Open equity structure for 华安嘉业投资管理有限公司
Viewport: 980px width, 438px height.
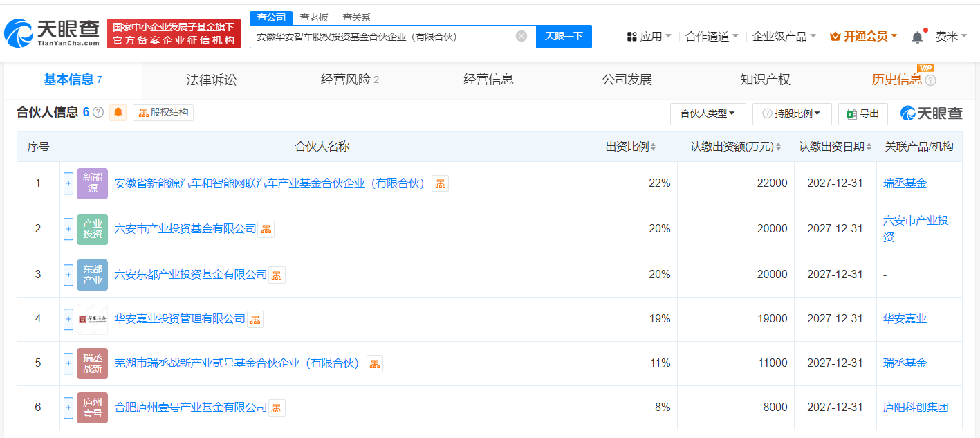255,319
